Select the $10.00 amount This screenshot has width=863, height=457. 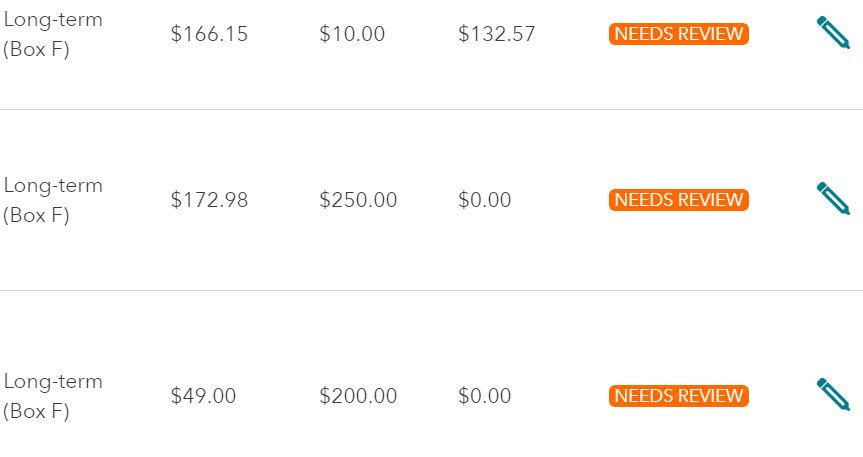click(352, 34)
